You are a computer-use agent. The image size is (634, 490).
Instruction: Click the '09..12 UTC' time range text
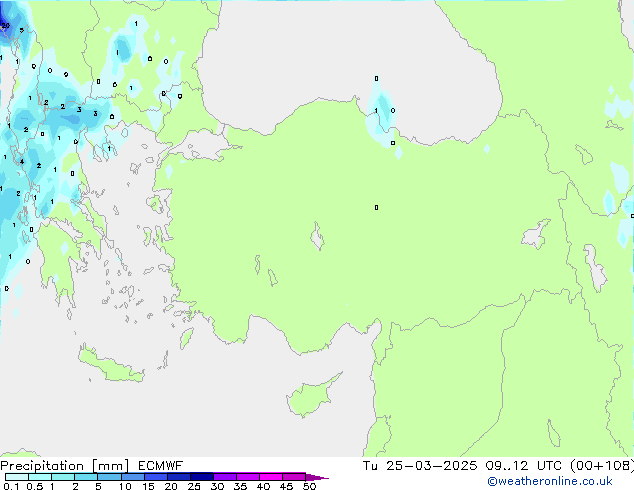coord(523,466)
